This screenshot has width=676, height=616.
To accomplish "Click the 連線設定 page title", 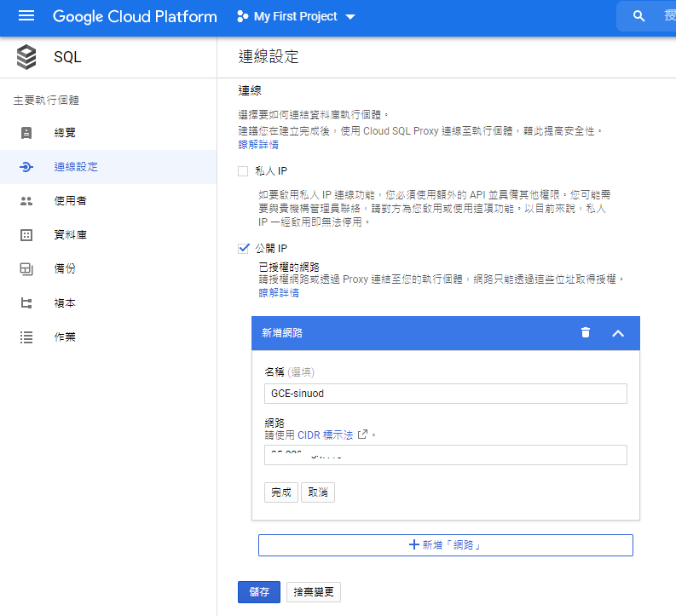I will [269, 57].
